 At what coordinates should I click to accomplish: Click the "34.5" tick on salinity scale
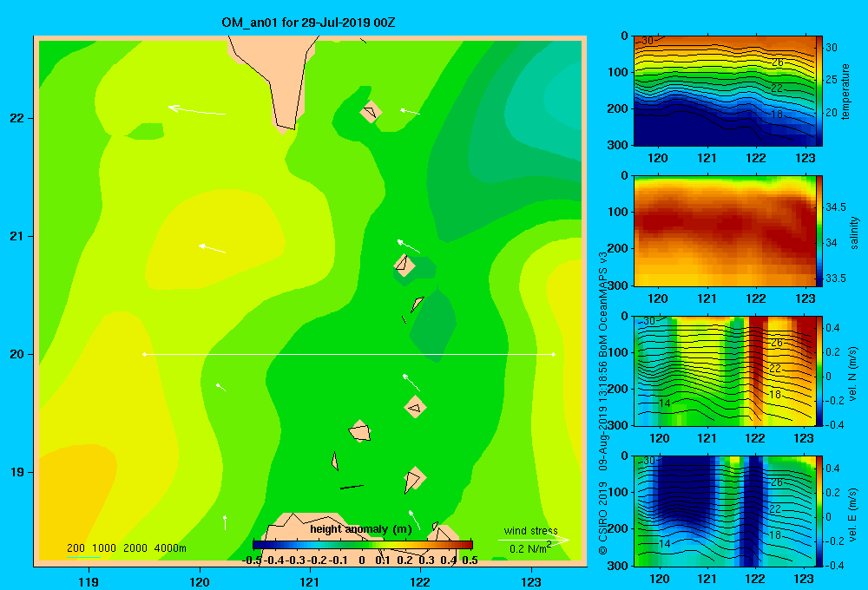pos(835,207)
